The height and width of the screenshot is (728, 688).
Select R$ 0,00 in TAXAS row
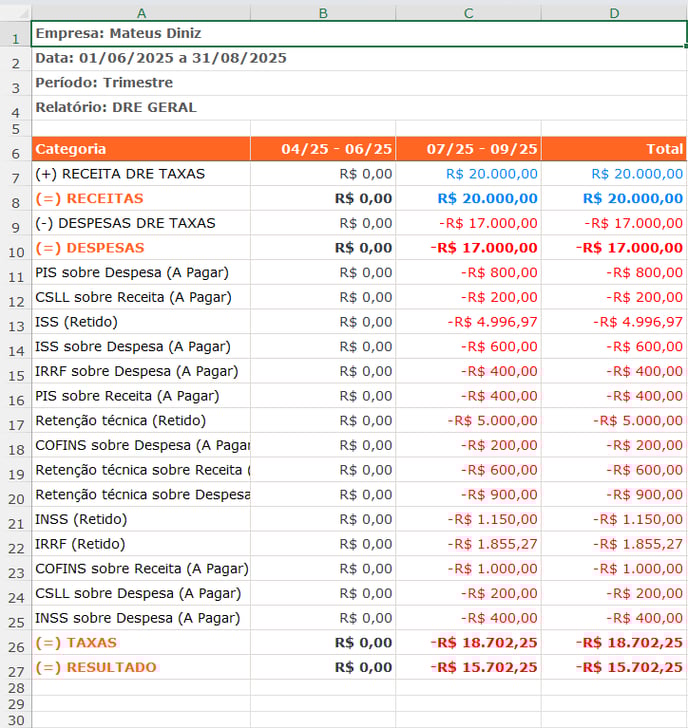(323, 643)
